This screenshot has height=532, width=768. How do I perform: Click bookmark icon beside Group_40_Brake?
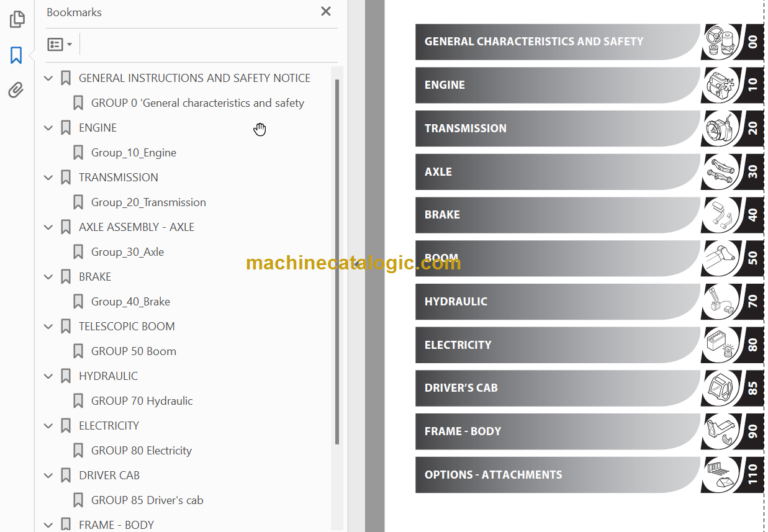coord(78,302)
